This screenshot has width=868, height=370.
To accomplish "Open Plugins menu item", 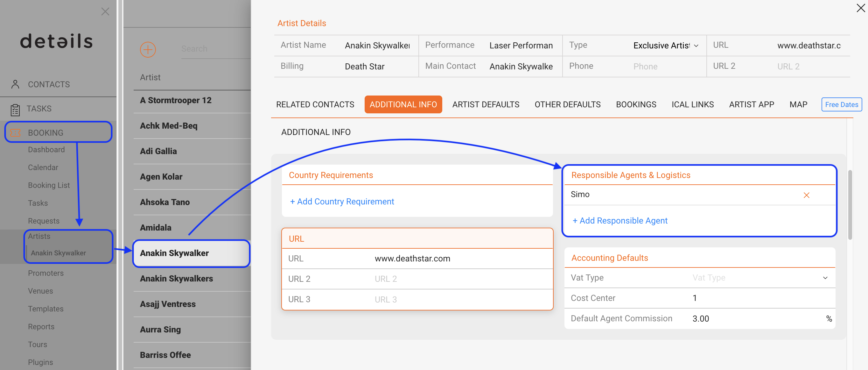I will 40,363.
